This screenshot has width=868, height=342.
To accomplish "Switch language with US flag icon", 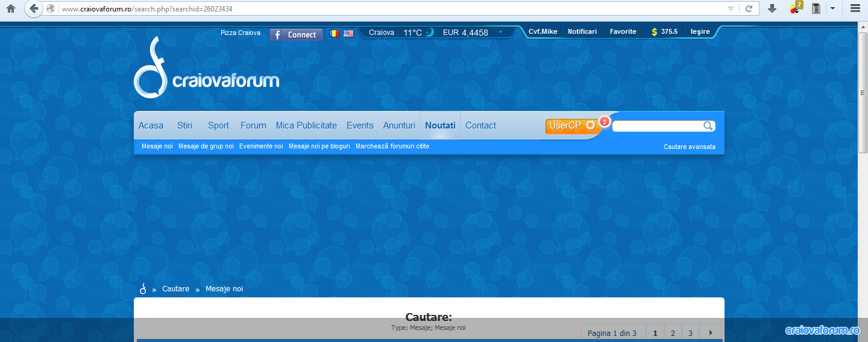I will [x=348, y=33].
